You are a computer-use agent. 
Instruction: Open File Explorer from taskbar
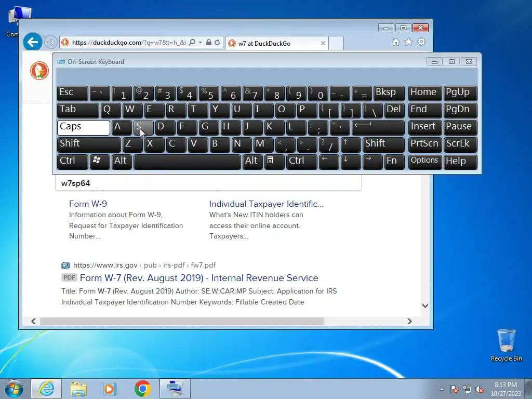coord(78,389)
